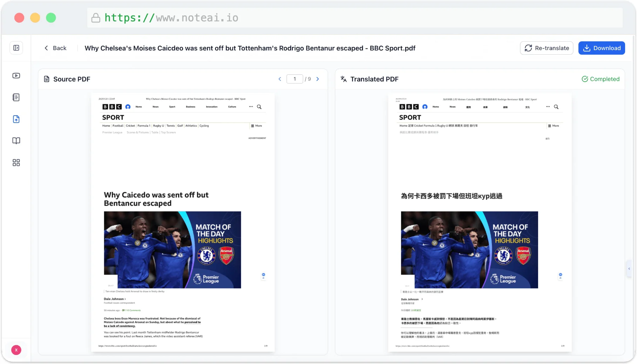The height and width of the screenshot is (364, 637).
Task: Select the notes list icon in sidebar
Action: coord(16,97)
